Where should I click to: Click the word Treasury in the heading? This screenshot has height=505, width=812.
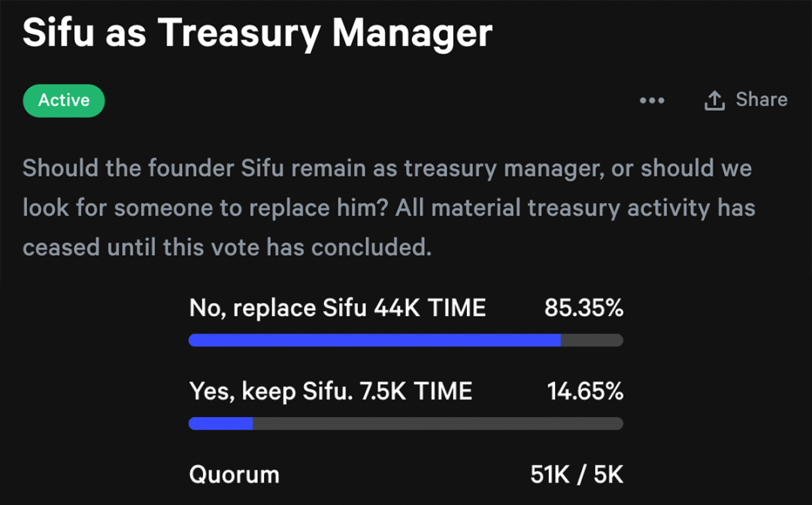point(239,34)
